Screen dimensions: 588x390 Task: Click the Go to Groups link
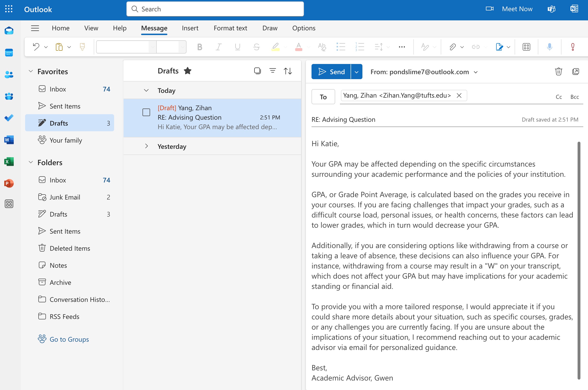point(69,339)
